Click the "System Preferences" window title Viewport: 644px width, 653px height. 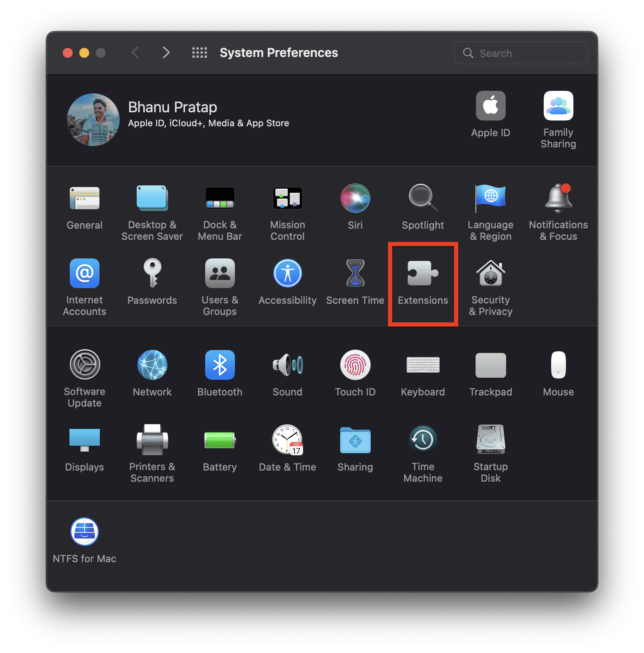coord(279,53)
